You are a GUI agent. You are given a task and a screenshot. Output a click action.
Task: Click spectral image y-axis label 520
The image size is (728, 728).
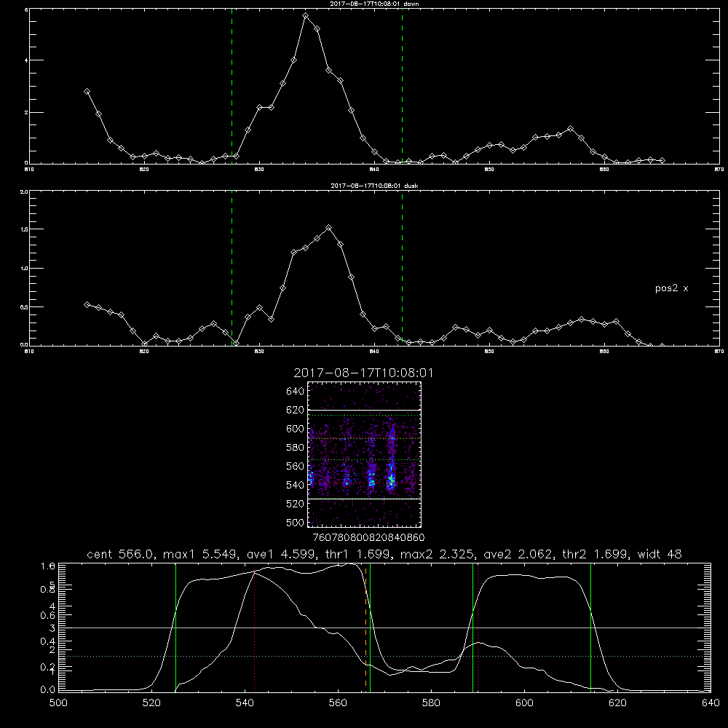click(x=296, y=504)
